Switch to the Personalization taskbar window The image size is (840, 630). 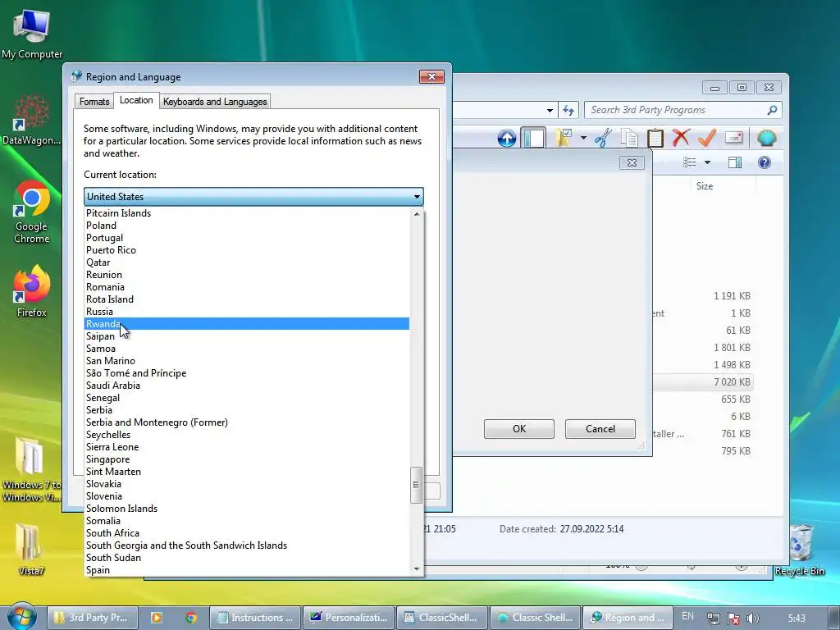click(x=349, y=618)
